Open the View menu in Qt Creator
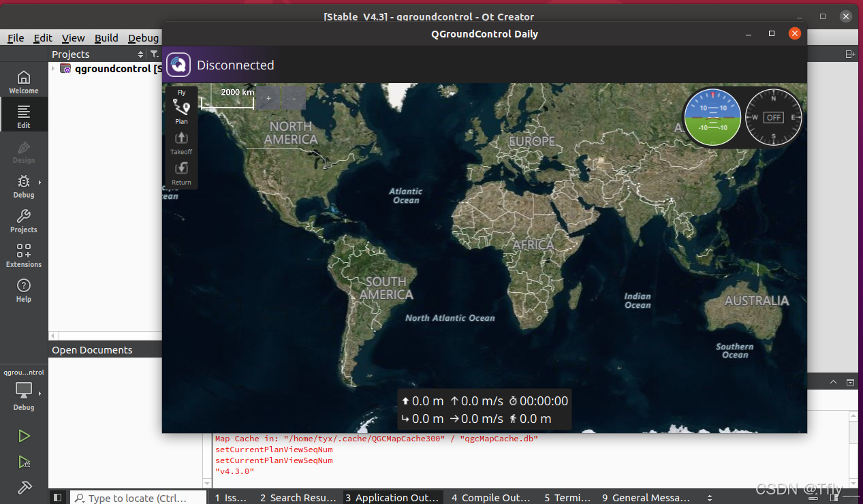Viewport: 863px width, 504px height. [73, 38]
